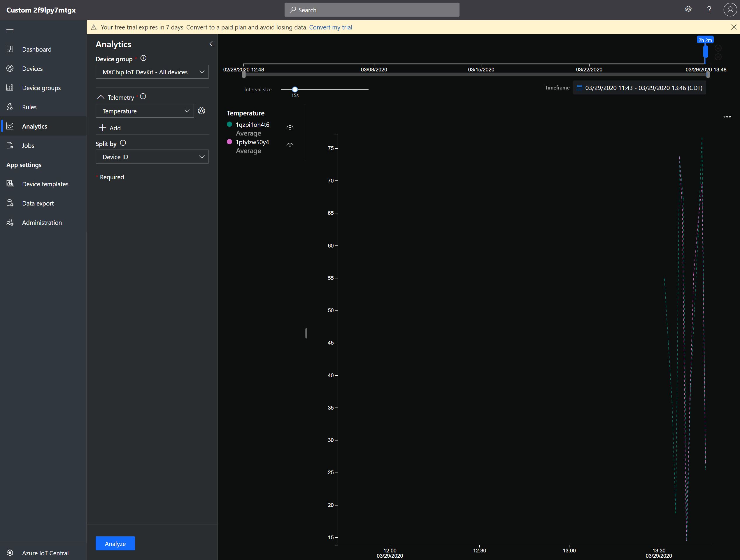Click the calendar icon in Timeframe field
The height and width of the screenshot is (560, 740).
(579, 88)
